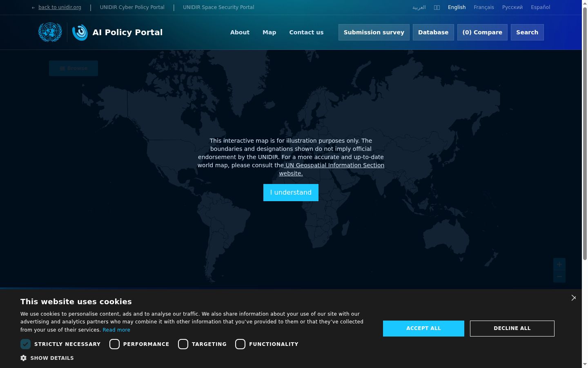This screenshot has height=368, width=588.
Task: Open the Browse menu on the map
Action: (x=73, y=68)
